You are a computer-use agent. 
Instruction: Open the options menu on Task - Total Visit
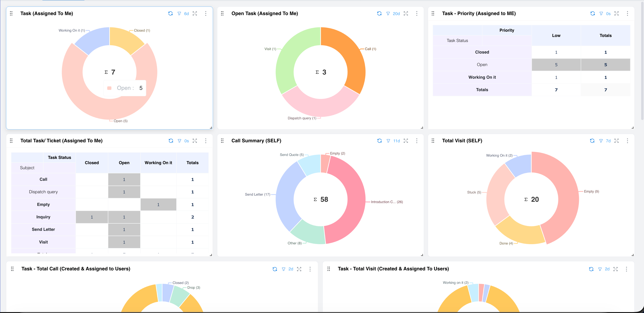point(627,269)
